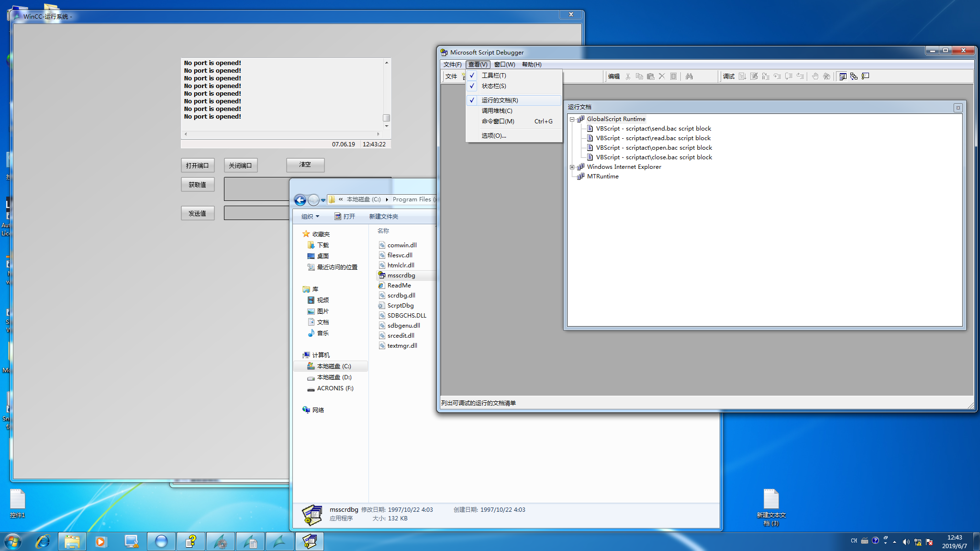Open the 帮助(H) menu

click(531, 65)
